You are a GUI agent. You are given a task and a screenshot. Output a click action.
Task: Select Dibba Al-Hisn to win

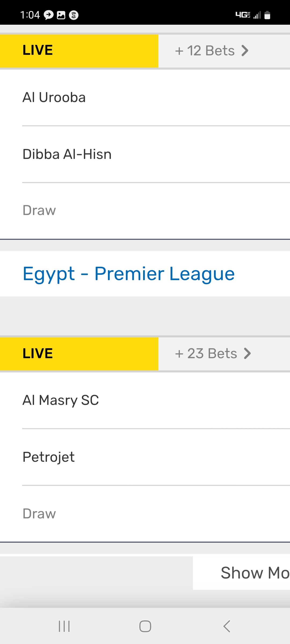tap(67, 154)
